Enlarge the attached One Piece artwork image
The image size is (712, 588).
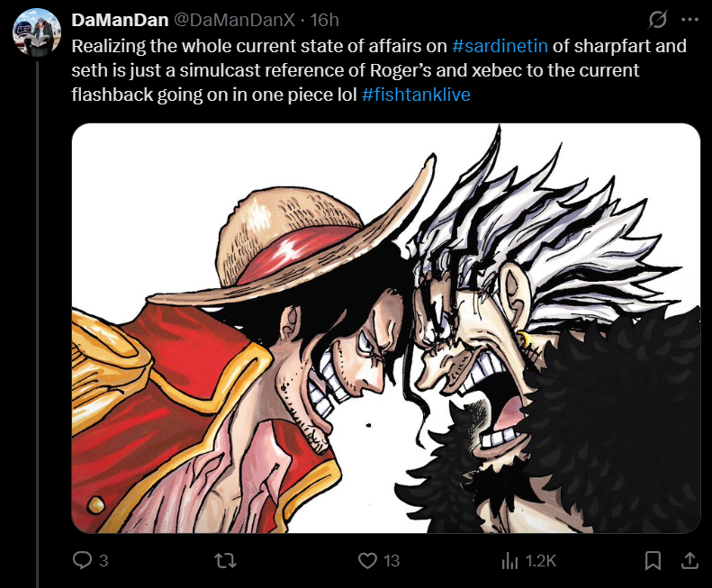pyautogui.click(x=386, y=328)
